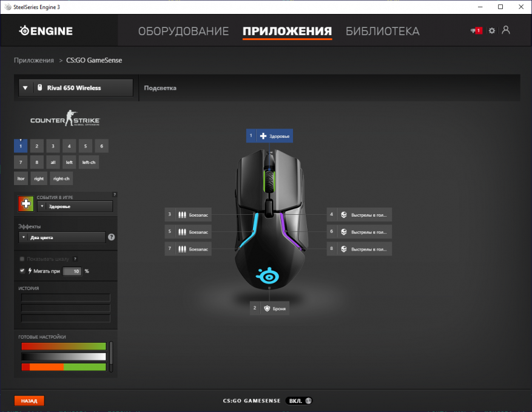Click the Health event cross icon
This screenshot has height=412, width=532.
coord(26,204)
